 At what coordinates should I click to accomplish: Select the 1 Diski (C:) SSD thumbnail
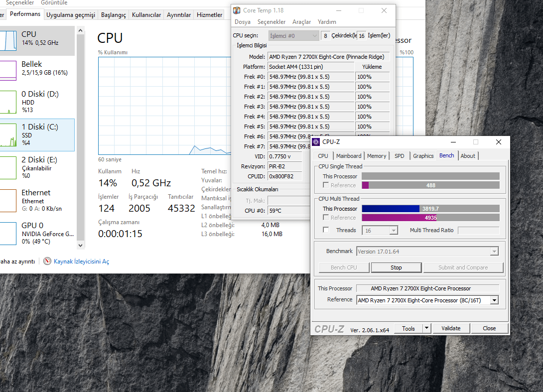coord(8,135)
